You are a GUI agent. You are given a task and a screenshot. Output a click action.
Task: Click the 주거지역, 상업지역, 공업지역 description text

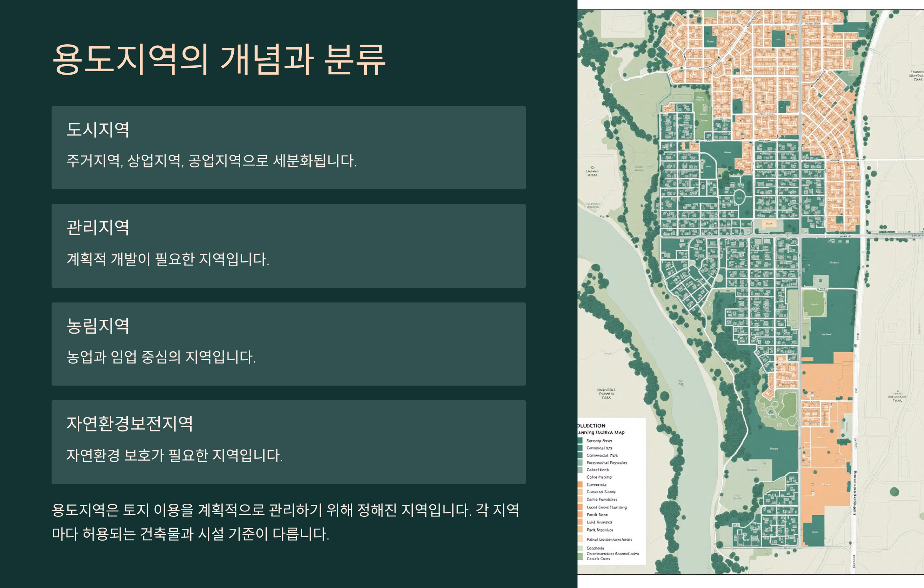(x=212, y=161)
